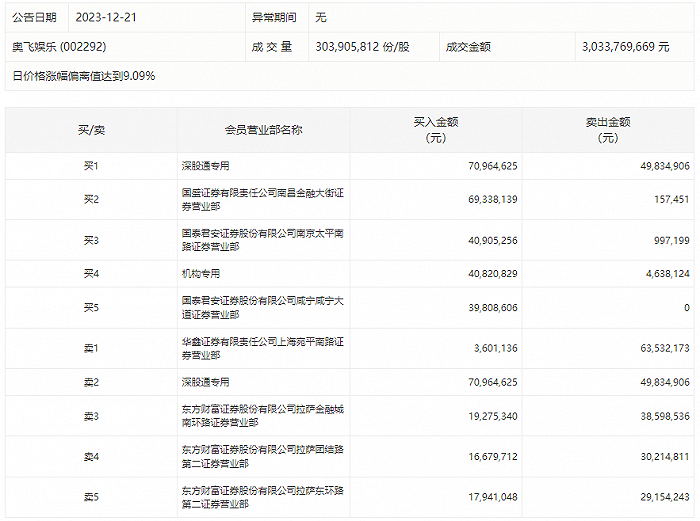Click 国盛证券南昌金融大街证券营业部 name
The image size is (700, 521).
coord(262,200)
